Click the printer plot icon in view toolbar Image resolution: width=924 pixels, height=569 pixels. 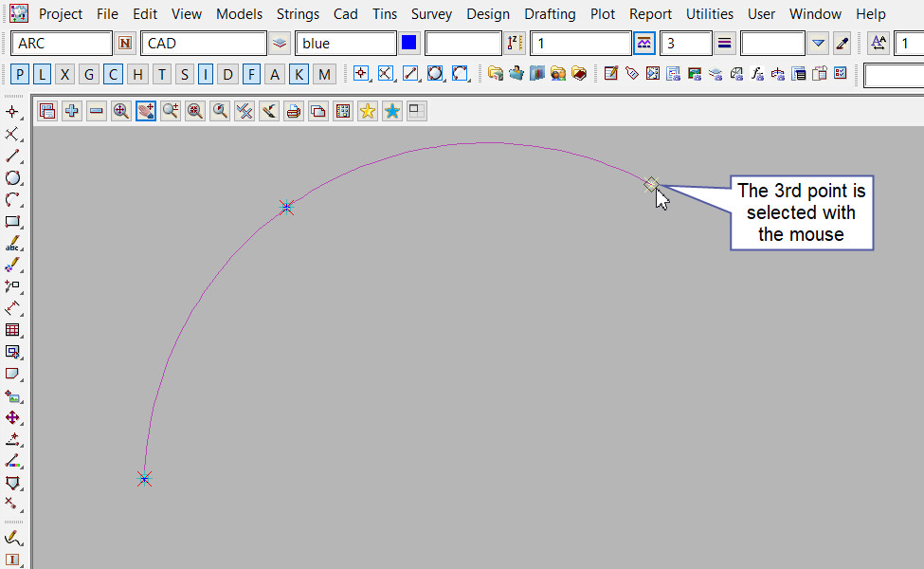[x=294, y=111]
